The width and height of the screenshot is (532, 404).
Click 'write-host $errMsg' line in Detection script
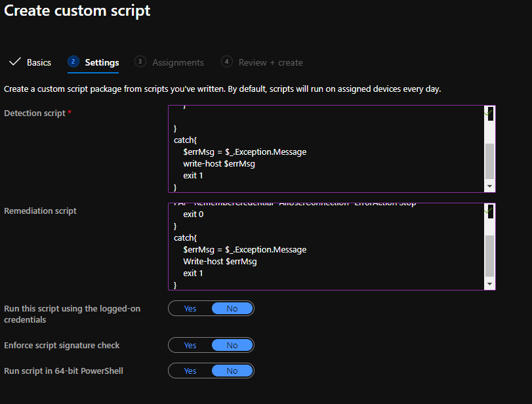coord(219,164)
